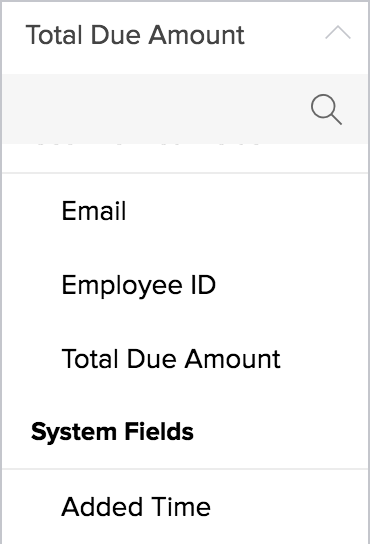Click the magnifying glass search icon
This screenshot has height=544, width=370.
[326, 109]
